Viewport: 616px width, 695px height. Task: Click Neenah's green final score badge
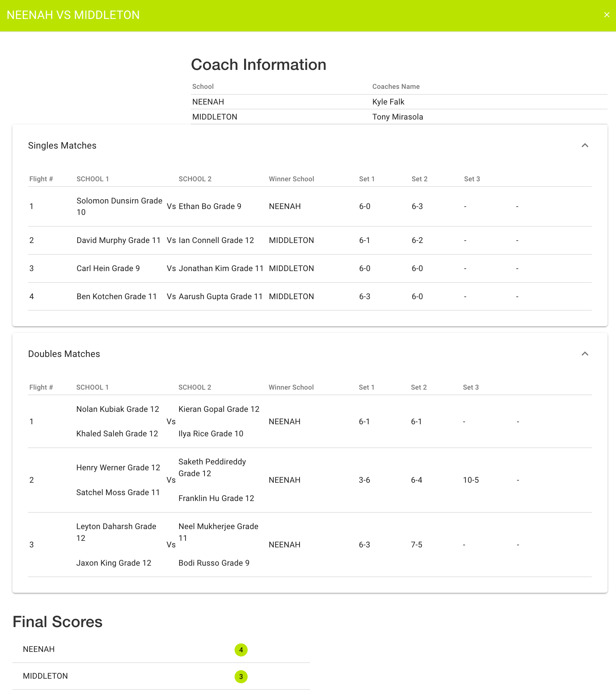coord(241,650)
